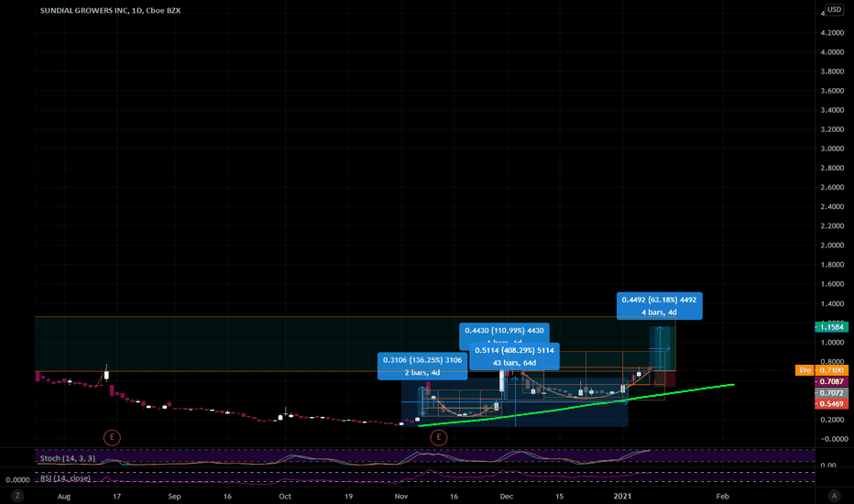Click the 1.4000 price axis label
The height and width of the screenshot is (504, 854).
pos(832,304)
